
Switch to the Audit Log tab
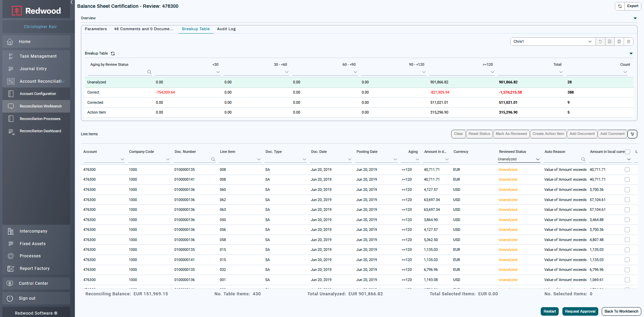click(226, 29)
